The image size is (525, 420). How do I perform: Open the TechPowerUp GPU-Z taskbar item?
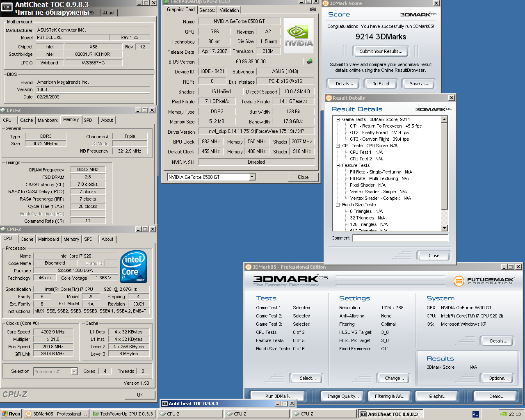(123, 414)
